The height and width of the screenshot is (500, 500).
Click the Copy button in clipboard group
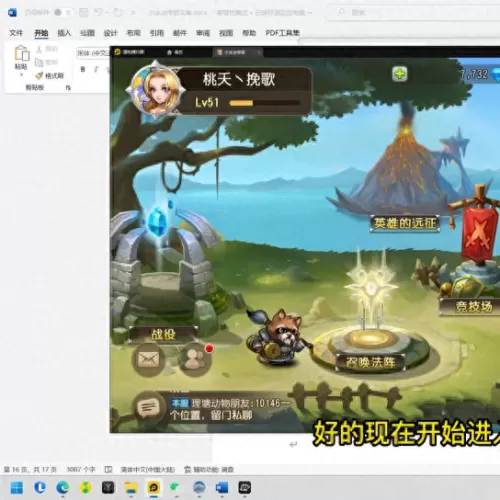pyautogui.click(x=47, y=62)
